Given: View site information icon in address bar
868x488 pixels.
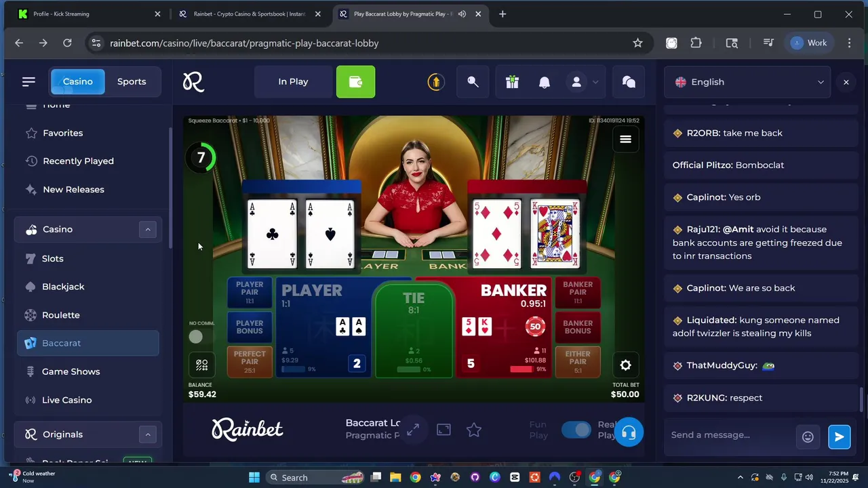Looking at the screenshot, I should tap(96, 43).
